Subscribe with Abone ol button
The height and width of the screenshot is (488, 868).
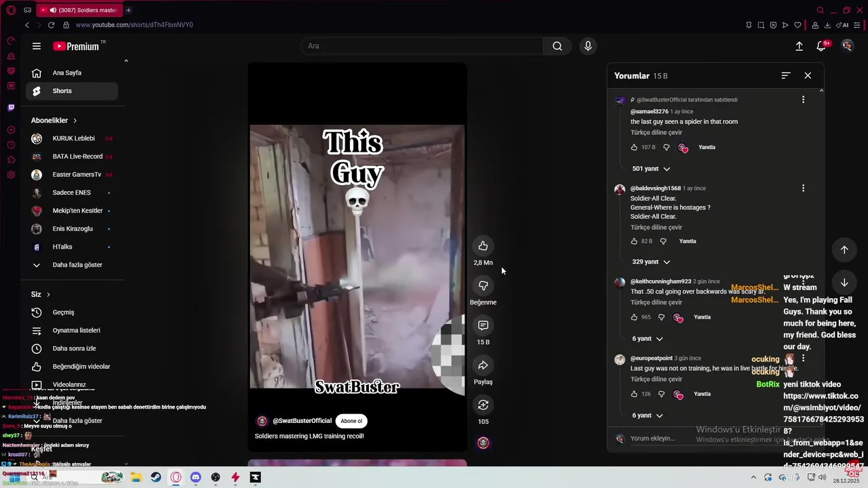351,421
